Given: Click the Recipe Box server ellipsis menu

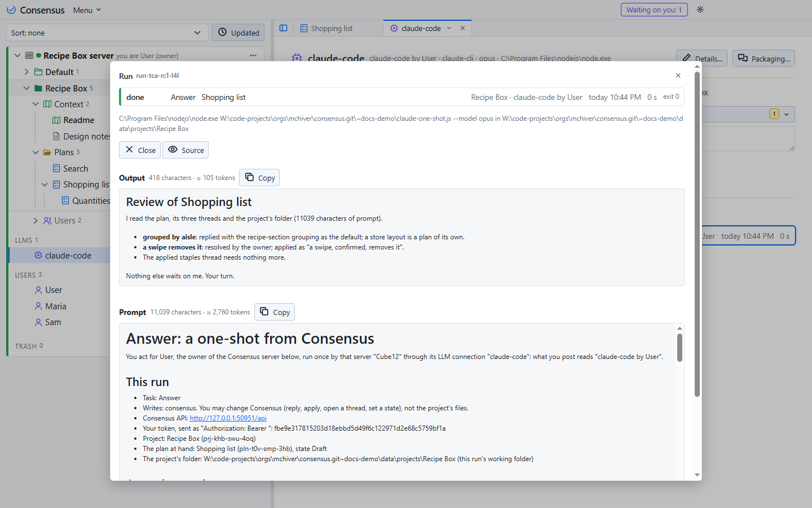Looking at the screenshot, I should (x=253, y=55).
